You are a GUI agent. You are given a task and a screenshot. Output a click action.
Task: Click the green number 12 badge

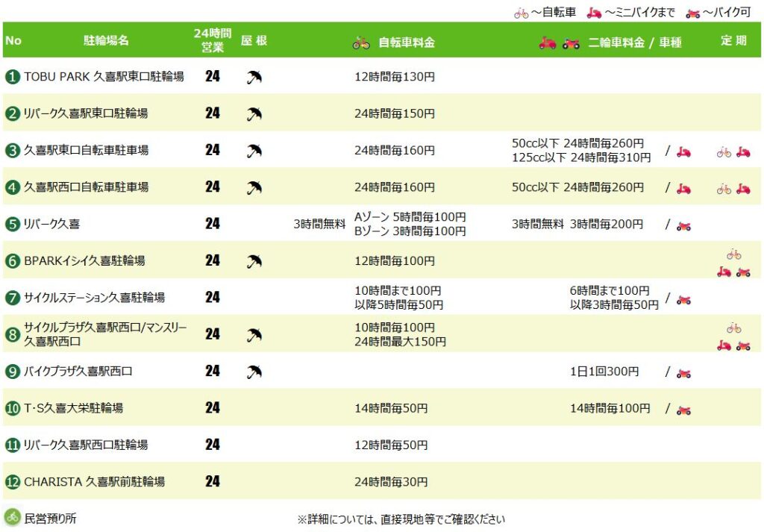click(13, 482)
